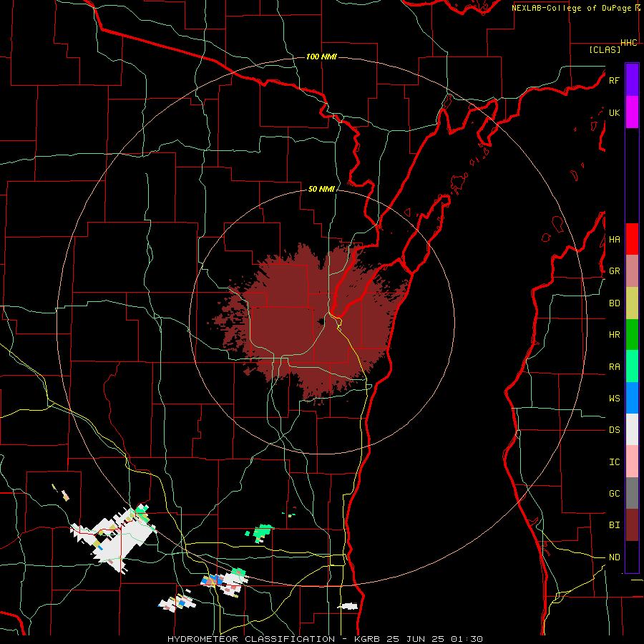The height and width of the screenshot is (644, 644).
Task: Click the ND black legend swatch
Action: pos(632,557)
